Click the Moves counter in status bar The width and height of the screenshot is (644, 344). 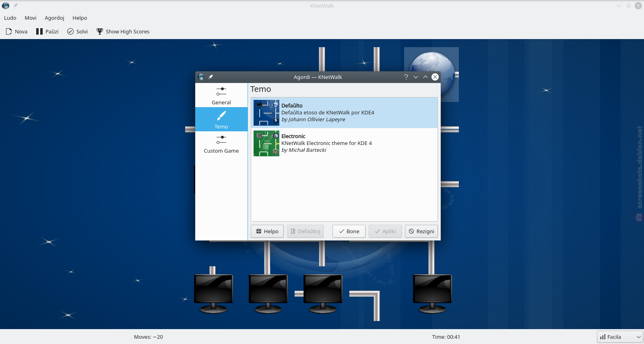click(x=149, y=337)
